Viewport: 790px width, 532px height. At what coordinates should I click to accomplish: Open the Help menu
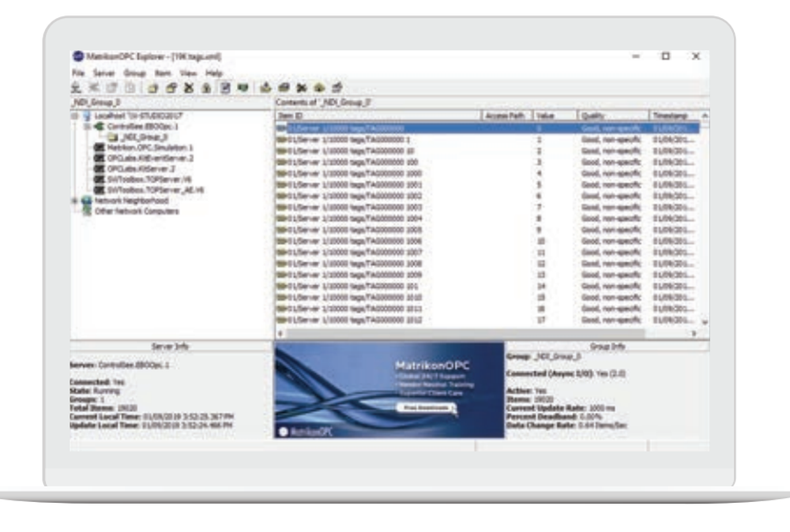[x=213, y=73]
